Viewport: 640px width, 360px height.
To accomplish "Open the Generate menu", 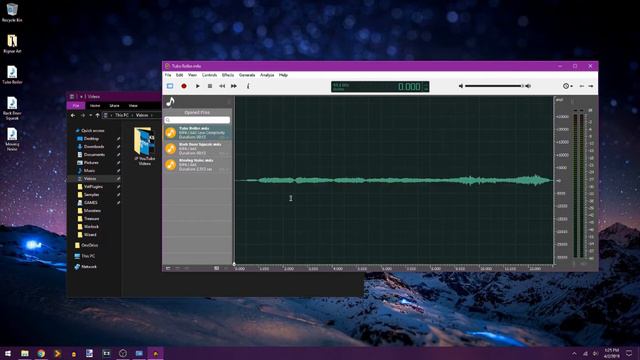I will (247, 75).
